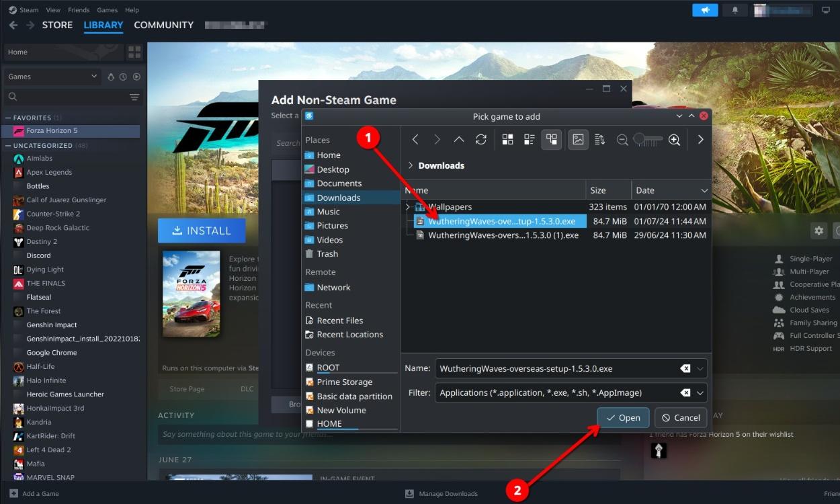
Task: Sort files by the Size column
Action: [x=608, y=190]
